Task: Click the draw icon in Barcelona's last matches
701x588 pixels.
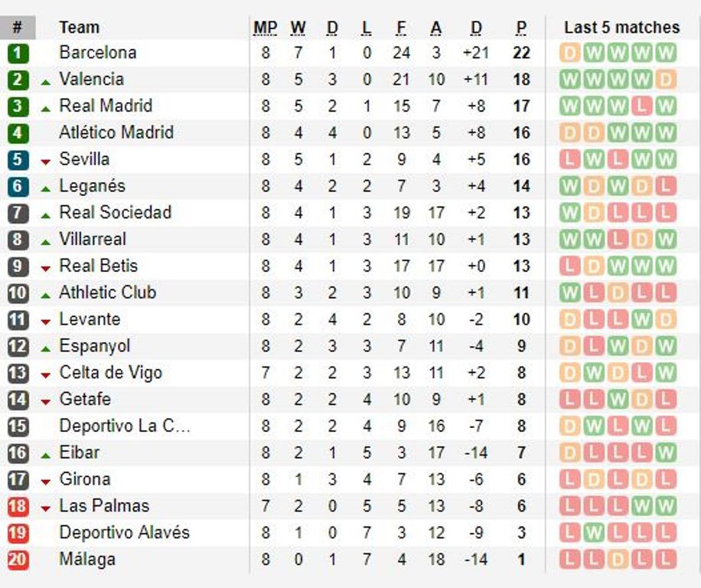Action: click(570, 53)
